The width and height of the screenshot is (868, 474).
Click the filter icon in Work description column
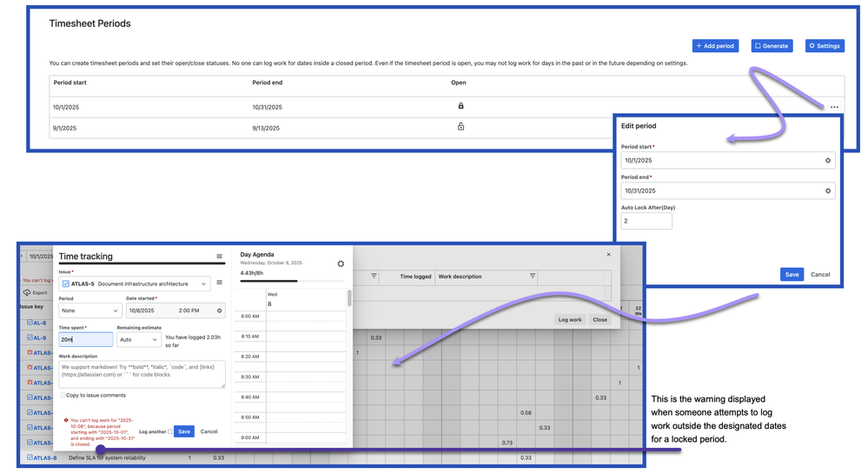533,276
